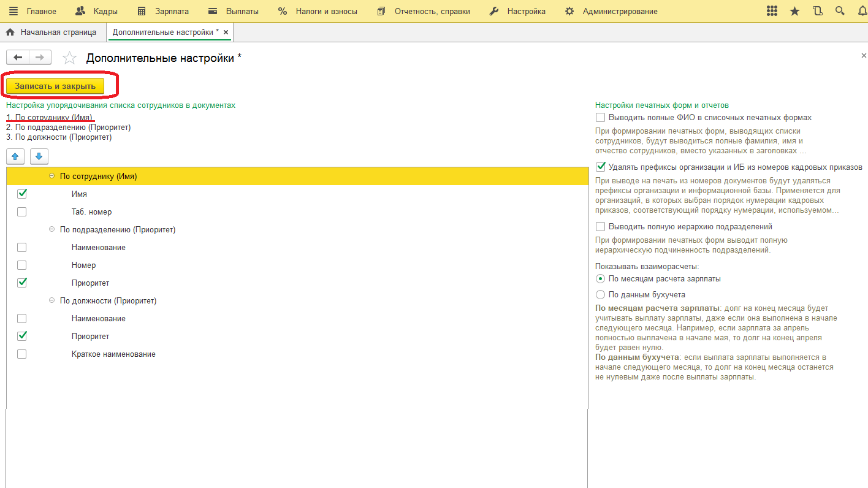Click heading 'Настройки печатных форм и отчетов'
This screenshot has width=868, height=488.
coord(662,105)
